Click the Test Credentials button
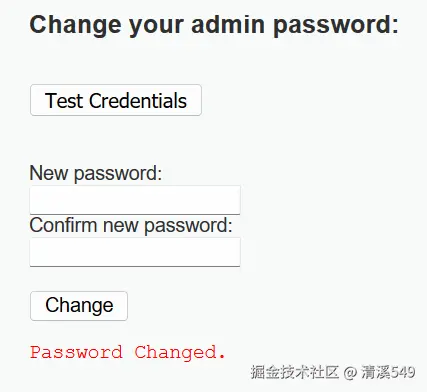Viewport: 427px width, 392px height. coord(116,100)
